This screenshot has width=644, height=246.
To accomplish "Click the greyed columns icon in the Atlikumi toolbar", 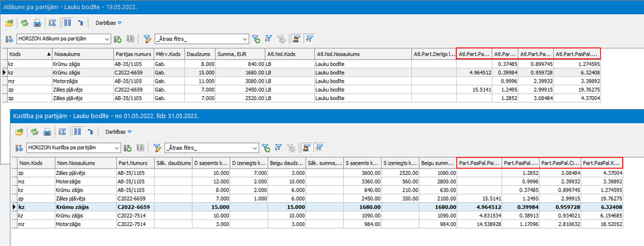I will click(x=130, y=39).
